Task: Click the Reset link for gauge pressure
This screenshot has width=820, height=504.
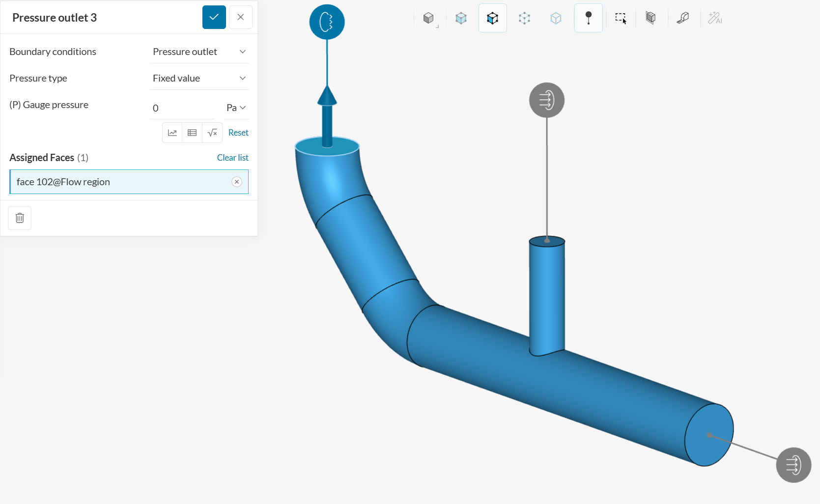Action: coord(238,133)
